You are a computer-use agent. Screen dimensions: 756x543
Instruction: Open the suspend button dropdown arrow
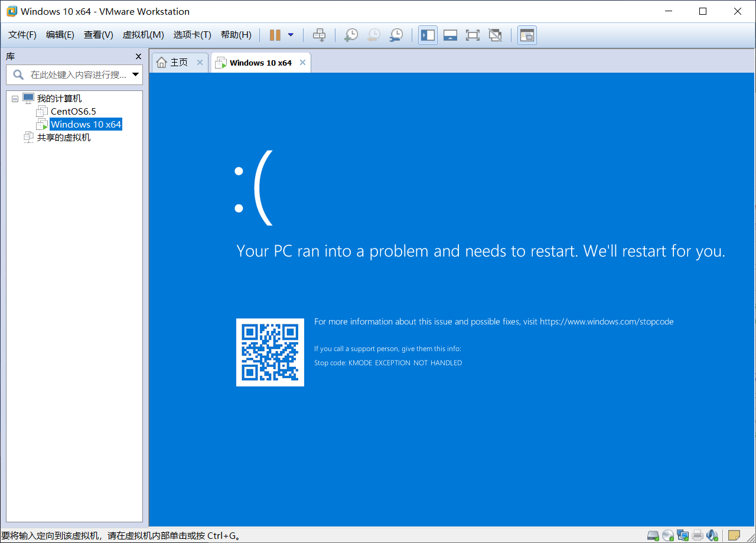pyautogui.click(x=289, y=35)
